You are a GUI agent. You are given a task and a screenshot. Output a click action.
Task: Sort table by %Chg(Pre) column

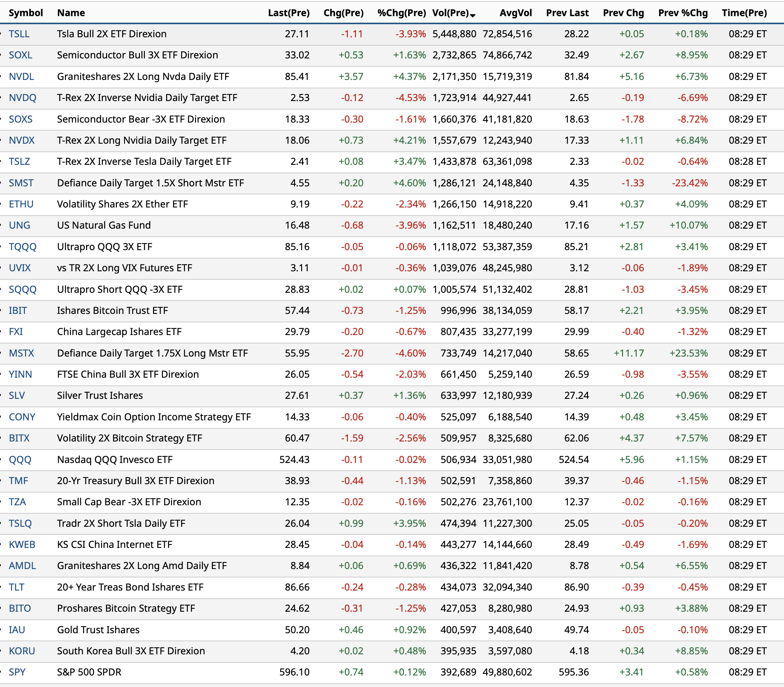[401, 13]
